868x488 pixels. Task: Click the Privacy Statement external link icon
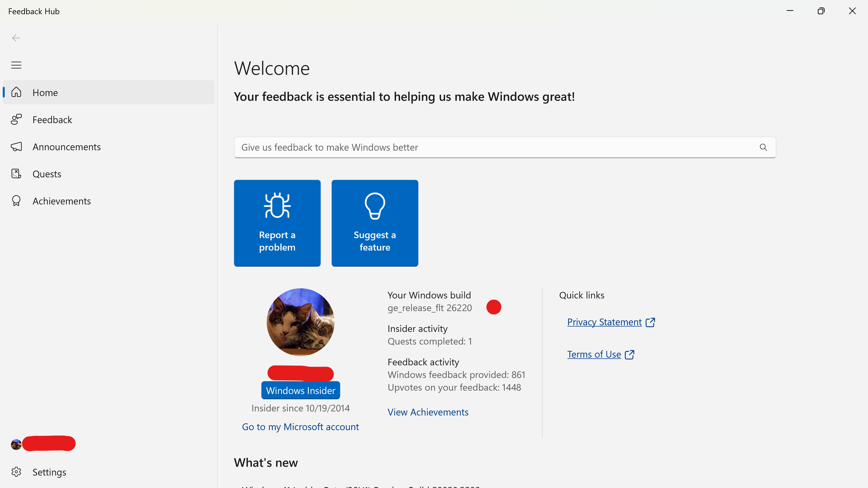pos(650,322)
